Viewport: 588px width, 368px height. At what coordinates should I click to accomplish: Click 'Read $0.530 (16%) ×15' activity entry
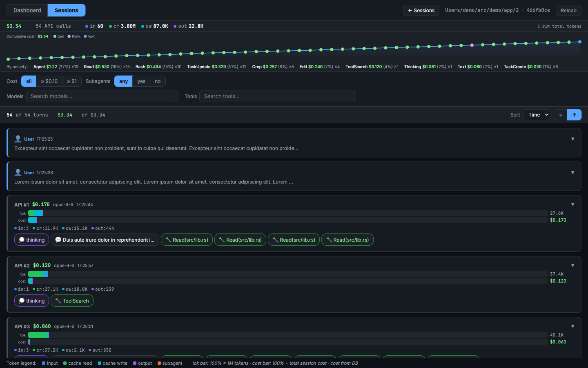click(x=107, y=67)
